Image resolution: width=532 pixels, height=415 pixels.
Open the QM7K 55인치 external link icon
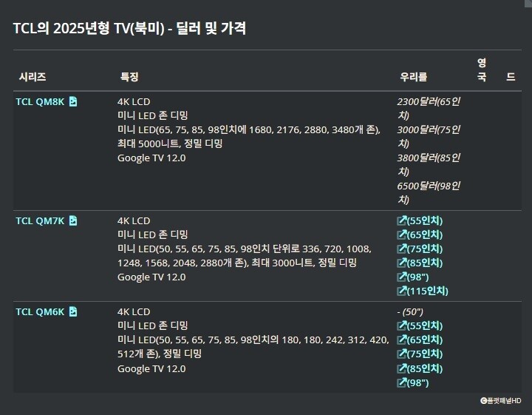(x=402, y=220)
